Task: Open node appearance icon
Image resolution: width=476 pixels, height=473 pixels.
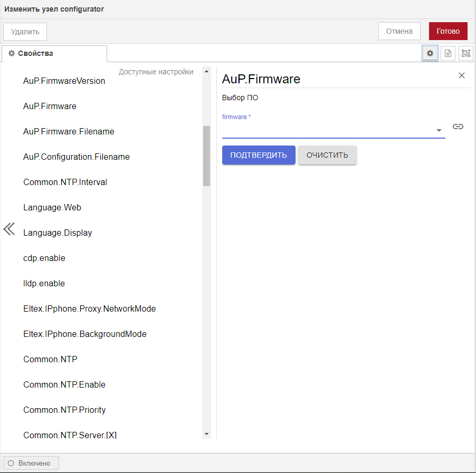Action: (x=465, y=53)
